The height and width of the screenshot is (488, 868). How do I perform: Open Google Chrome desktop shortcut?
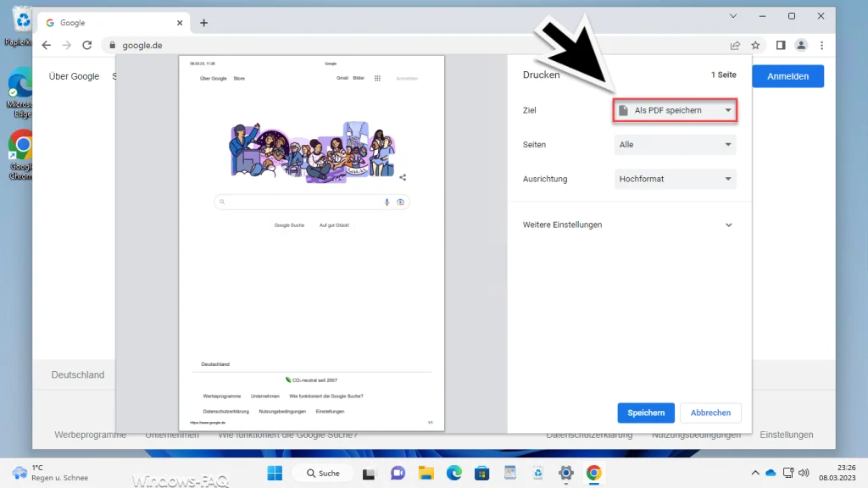tap(21, 155)
